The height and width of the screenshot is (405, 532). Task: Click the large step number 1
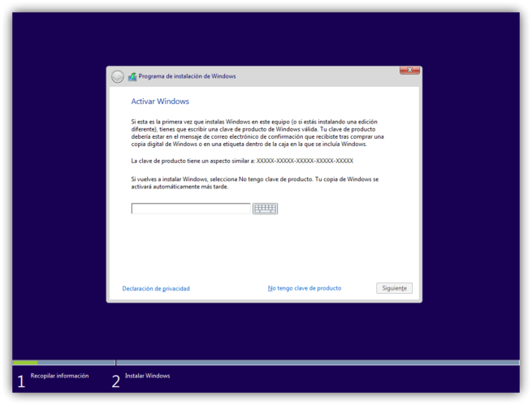(21, 381)
